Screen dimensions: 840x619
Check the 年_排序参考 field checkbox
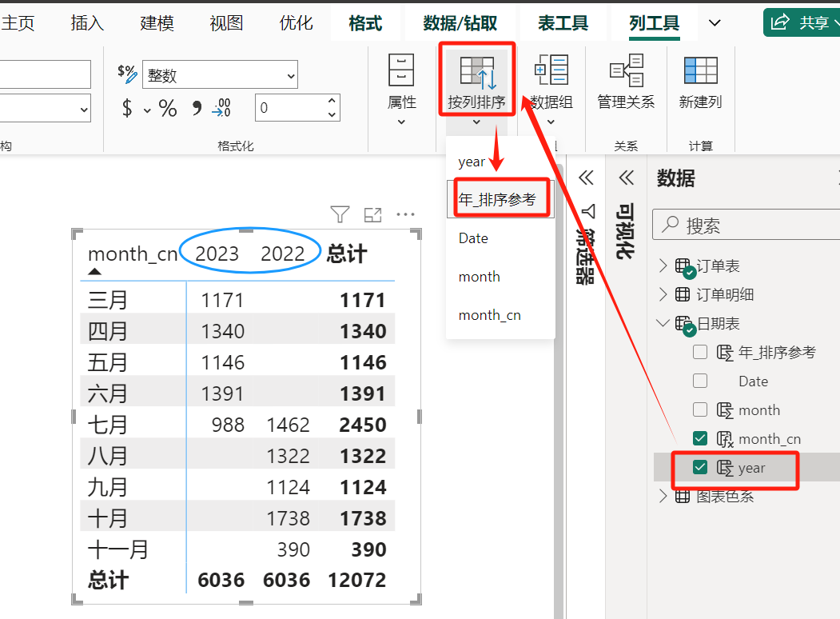700,352
